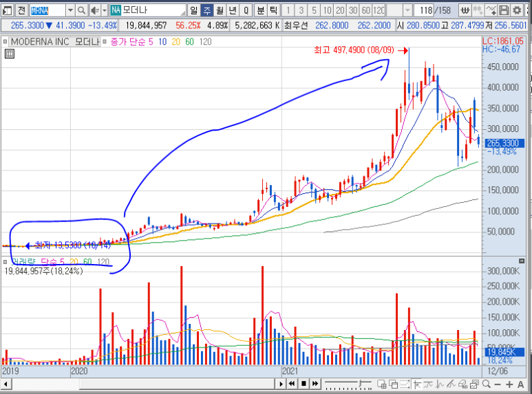The width and height of the screenshot is (532, 394).
Task: Choose interval button 3
Action: 301,10
